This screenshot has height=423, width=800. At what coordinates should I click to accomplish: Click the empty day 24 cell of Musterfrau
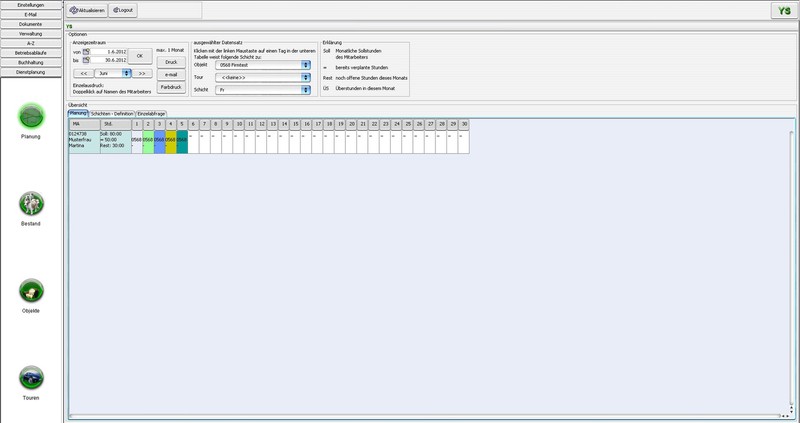click(x=396, y=142)
